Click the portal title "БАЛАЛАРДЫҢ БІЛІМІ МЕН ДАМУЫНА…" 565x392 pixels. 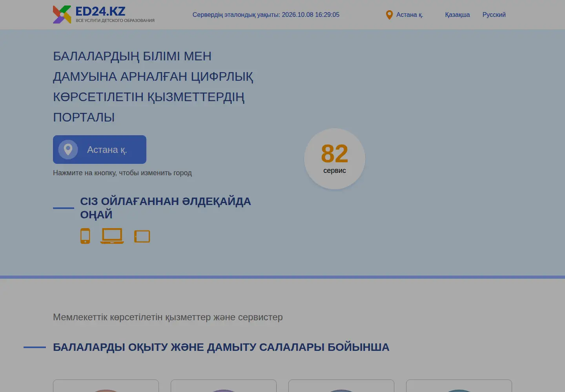point(153,87)
